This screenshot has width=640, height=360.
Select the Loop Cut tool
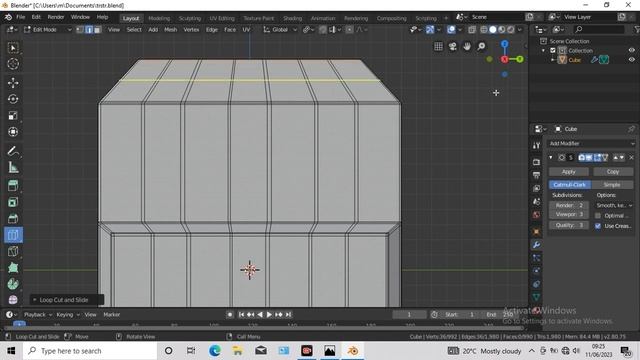pyautogui.click(x=13, y=235)
